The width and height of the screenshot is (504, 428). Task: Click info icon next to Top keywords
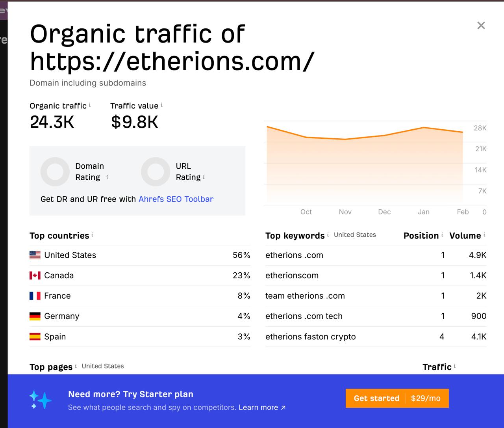[328, 235]
